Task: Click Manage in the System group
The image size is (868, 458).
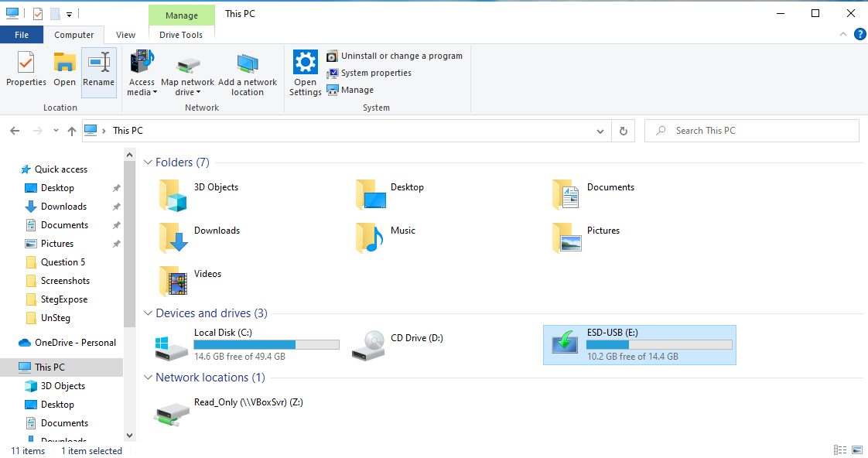Action: pos(350,90)
